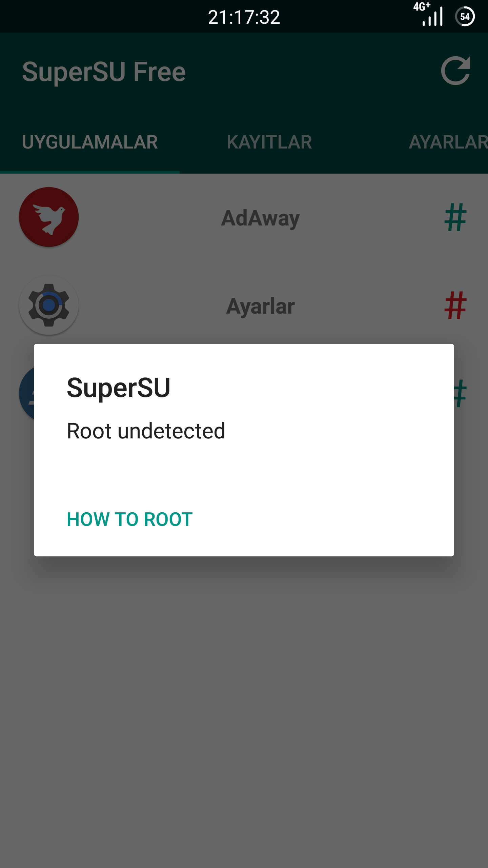Viewport: 488px width, 868px height.
Task: Tap the 4G+ signal strength indicator
Action: tap(428, 14)
